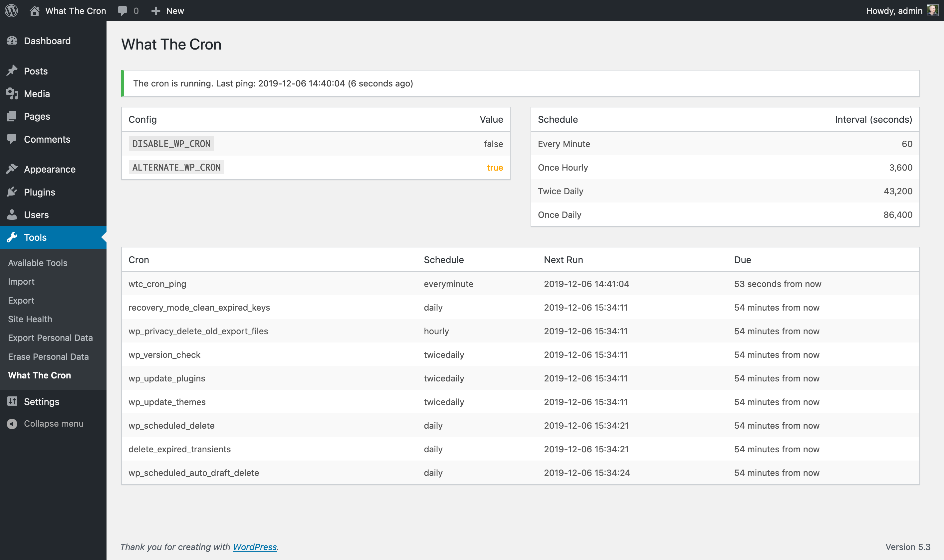Open the Export Personal Data page

point(50,338)
